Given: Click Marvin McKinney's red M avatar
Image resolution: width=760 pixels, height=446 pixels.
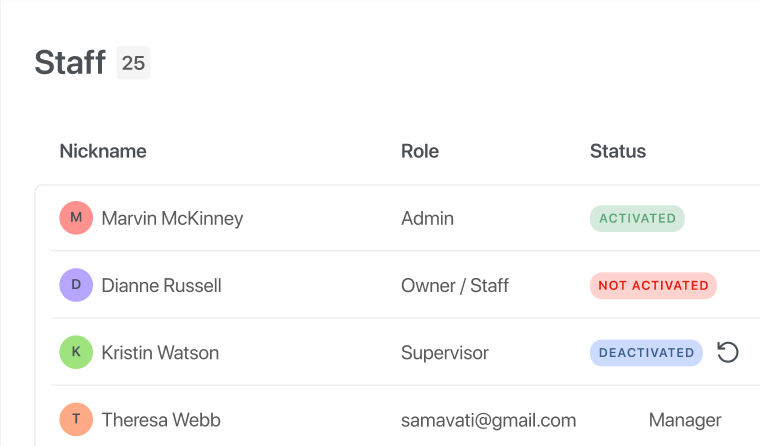Looking at the screenshot, I should (x=76, y=218).
